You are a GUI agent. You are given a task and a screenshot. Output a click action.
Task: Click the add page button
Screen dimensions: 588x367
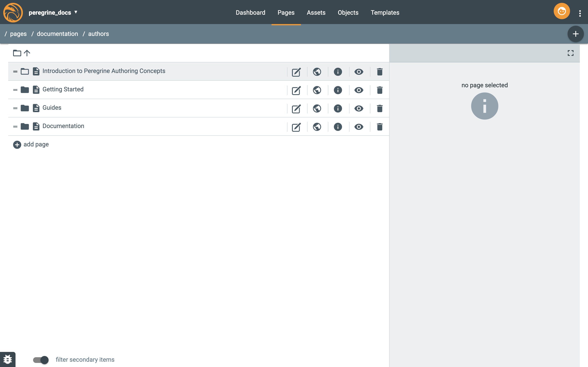(x=31, y=144)
